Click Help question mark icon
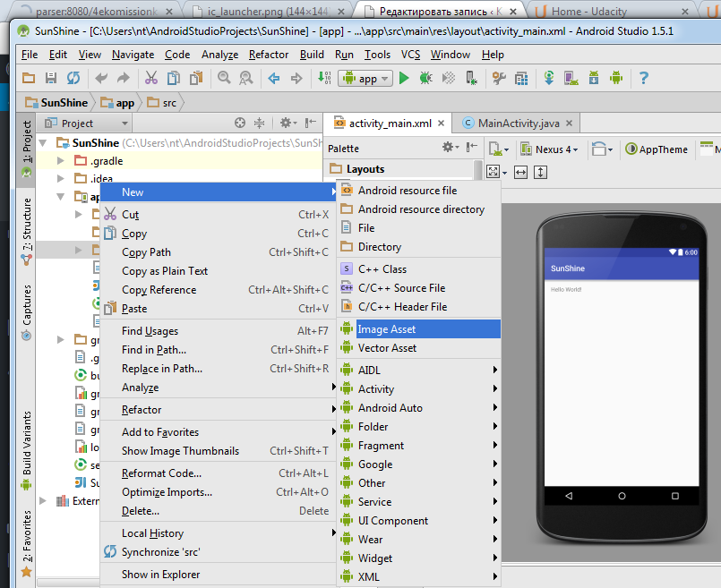The image size is (721, 588). 644,78
